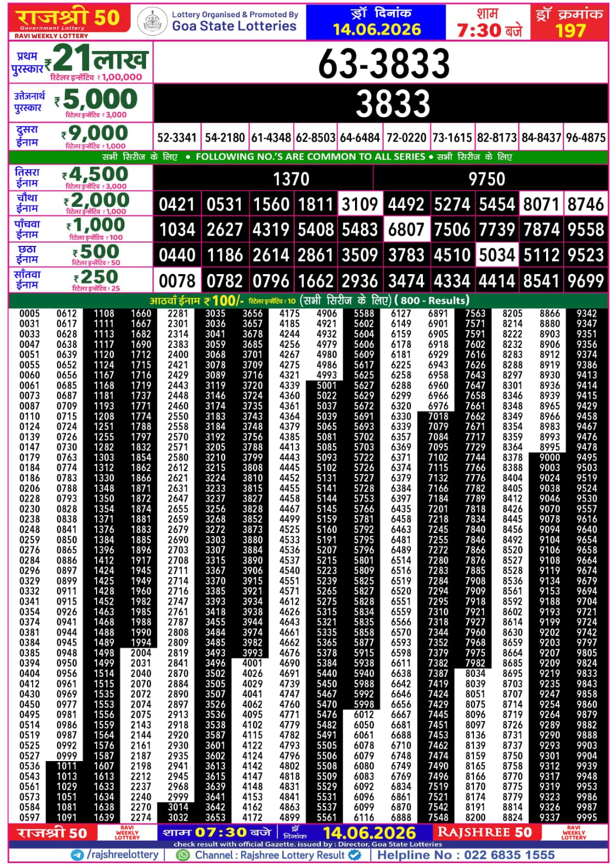Click eighth prize number 2004

141,653
